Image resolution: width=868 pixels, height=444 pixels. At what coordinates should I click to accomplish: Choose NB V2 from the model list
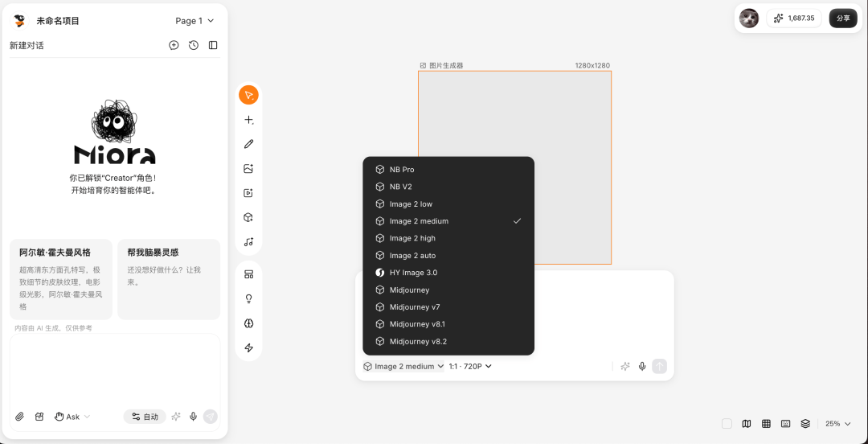[448, 187]
